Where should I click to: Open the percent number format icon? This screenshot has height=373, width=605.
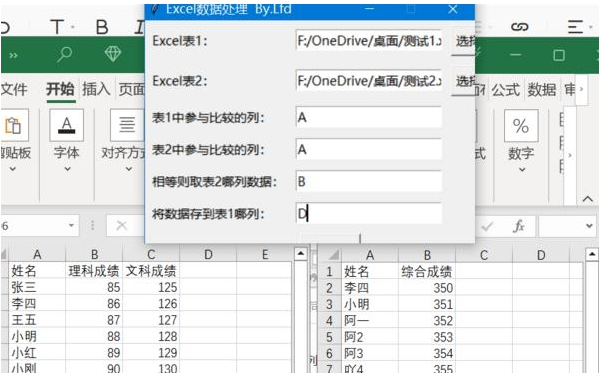pyautogui.click(x=521, y=126)
